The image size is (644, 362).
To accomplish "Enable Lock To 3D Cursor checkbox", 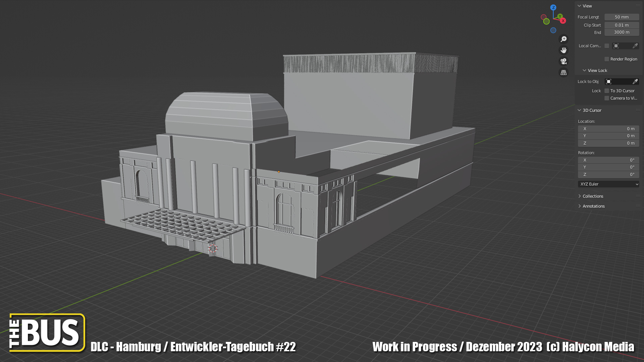I will [606, 91].
